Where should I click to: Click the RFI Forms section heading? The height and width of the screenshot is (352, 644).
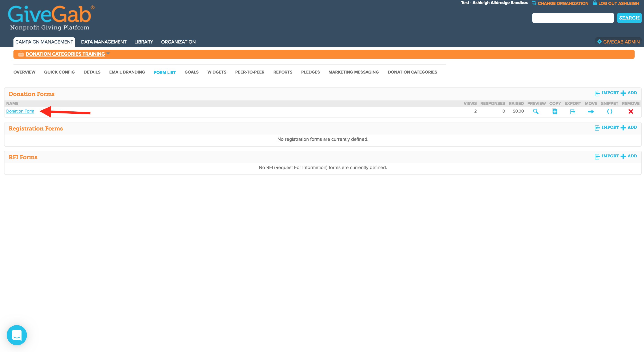coord(23,157)
